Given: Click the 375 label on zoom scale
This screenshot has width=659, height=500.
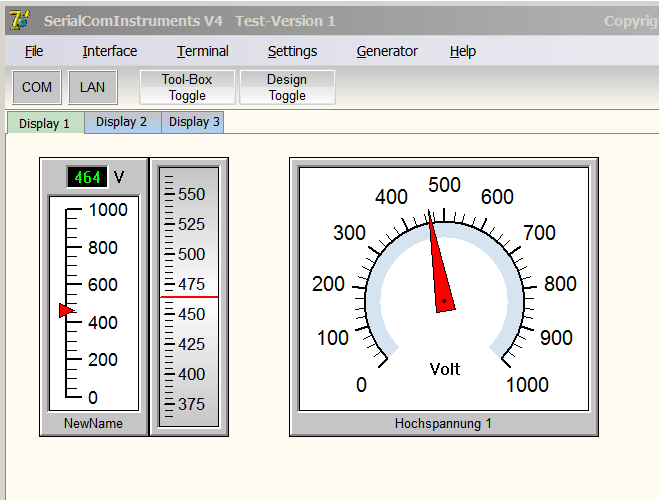Looking at the screenshot, I should [191, 404].
